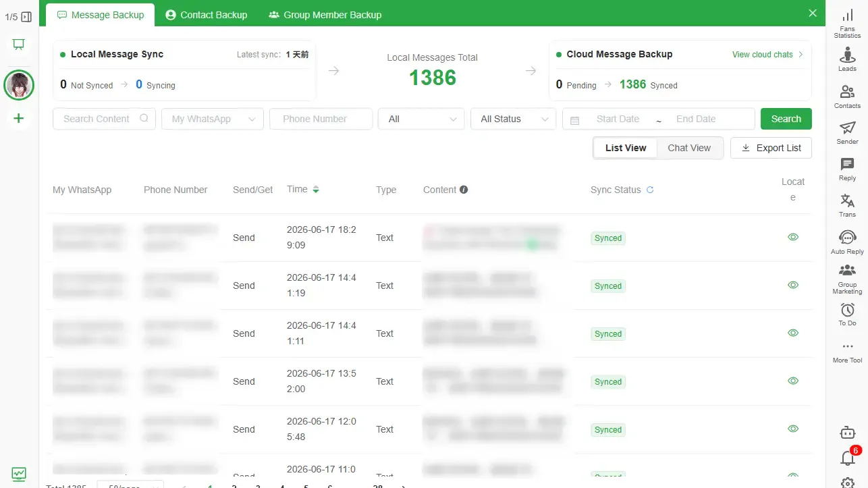Open the All message type dropdown
Viewport: 868px width, 488px height.
coord(421,119)
